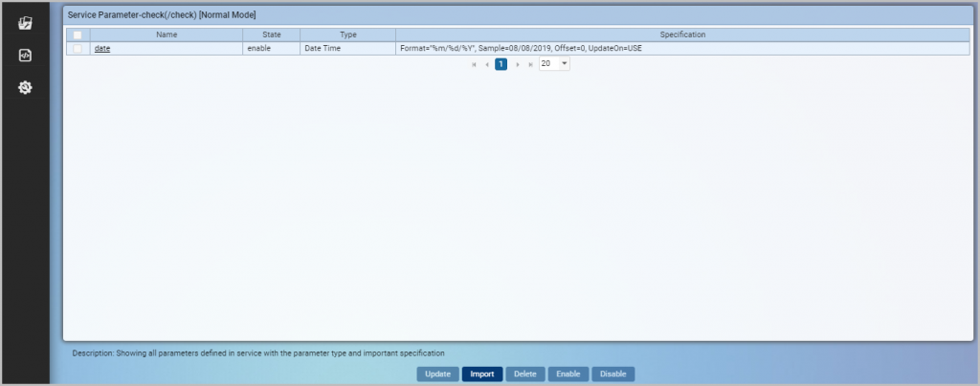Select the 'enable' state cell

271,48
